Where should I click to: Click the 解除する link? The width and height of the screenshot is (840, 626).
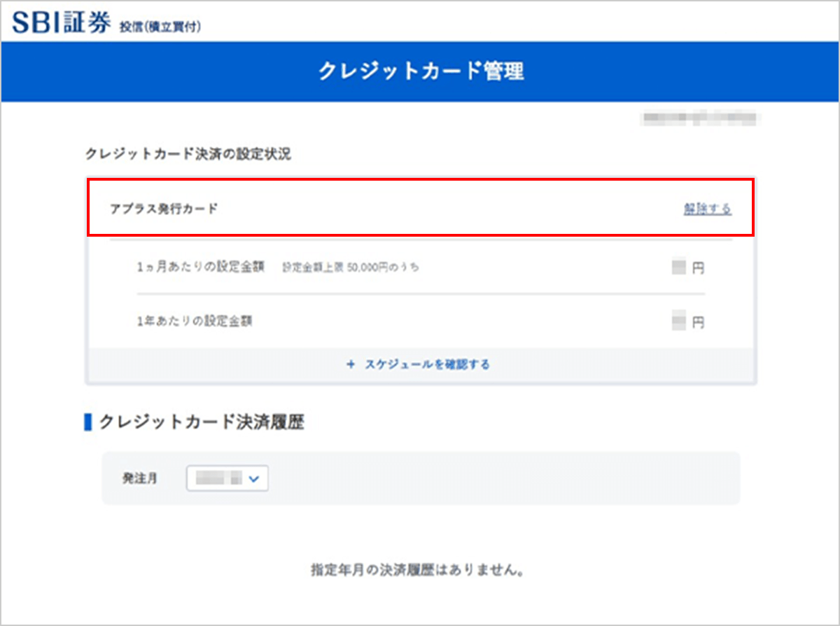(x=707, y=208)
